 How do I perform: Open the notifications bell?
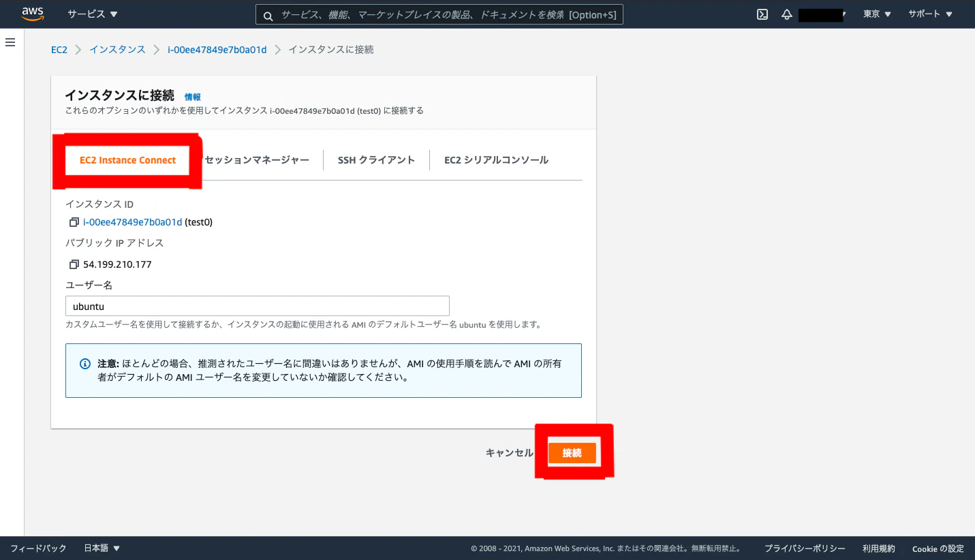point(786,14)
